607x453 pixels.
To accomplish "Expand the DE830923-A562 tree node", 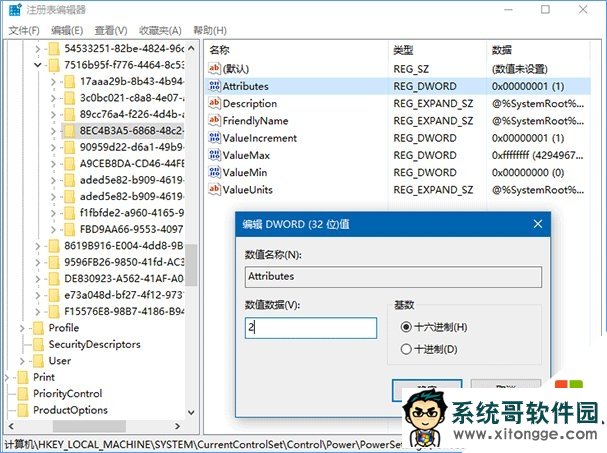I will pyautogui.click(x=38, y=279).
